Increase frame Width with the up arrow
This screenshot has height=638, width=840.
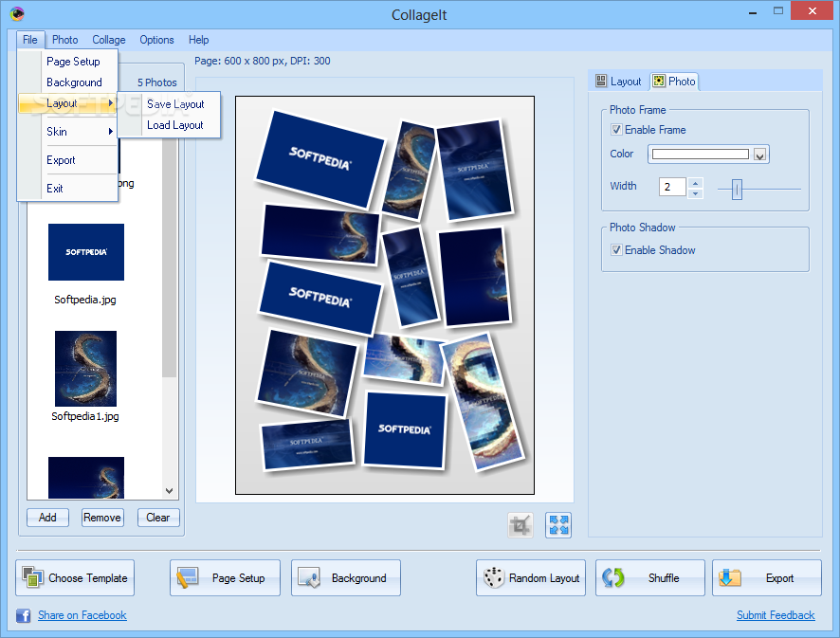point(695,182)
